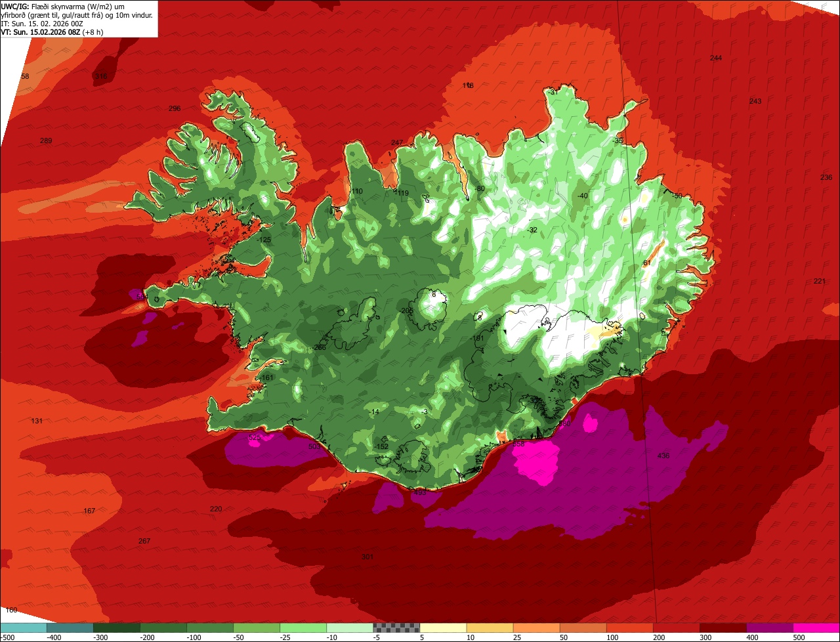Click the map value 316
Screen dimensions: 840x642
[100, 76]
